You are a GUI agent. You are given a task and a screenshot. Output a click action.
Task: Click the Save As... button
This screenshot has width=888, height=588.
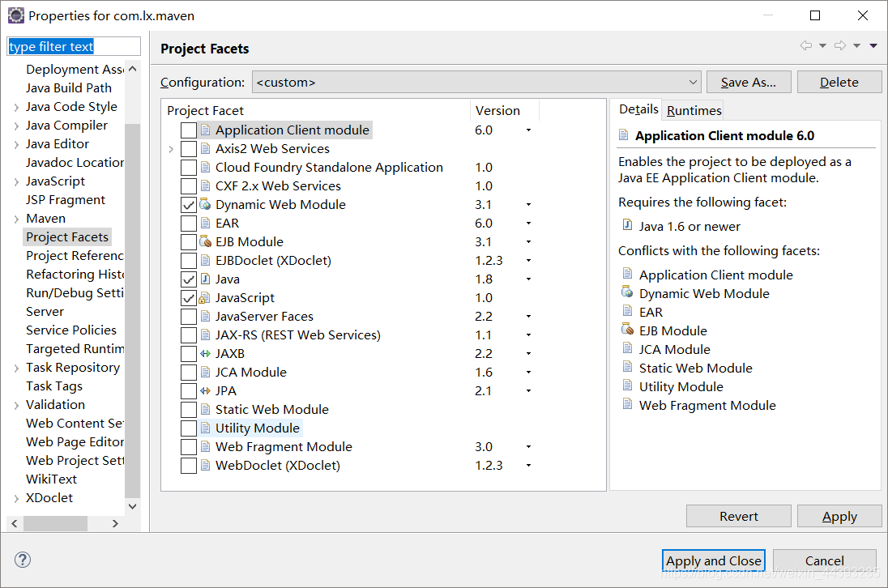(748, 82)
